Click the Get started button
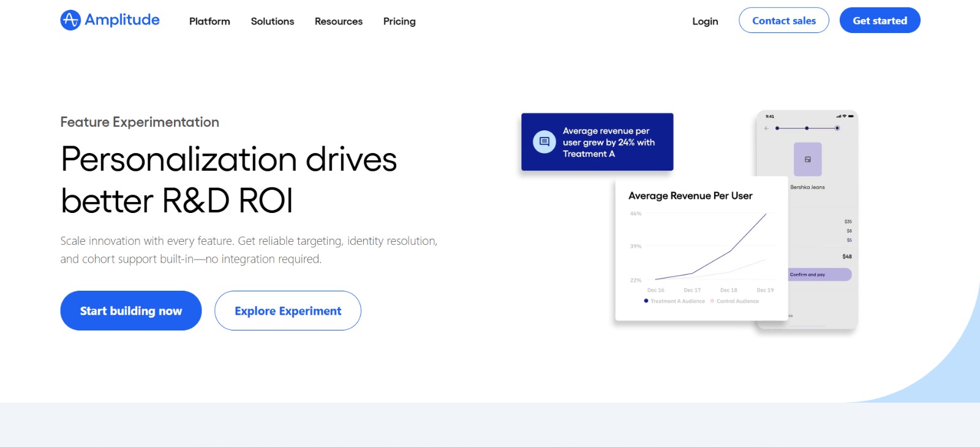980x448 pixels. [880, 20]
